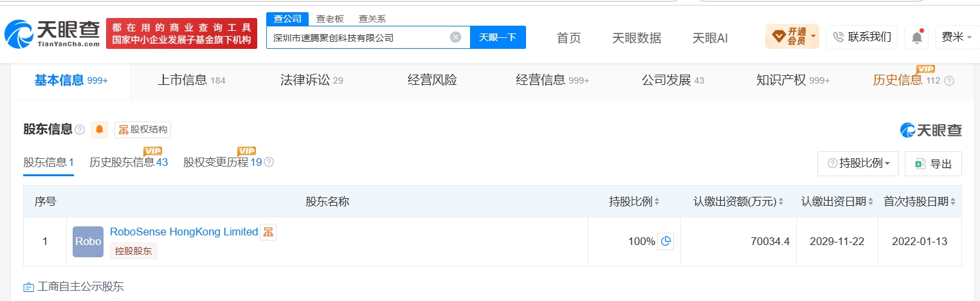Click the Robo shareholder avatar thumbnail
Viewport: 980px width, 301px height.
pos(88,242)
